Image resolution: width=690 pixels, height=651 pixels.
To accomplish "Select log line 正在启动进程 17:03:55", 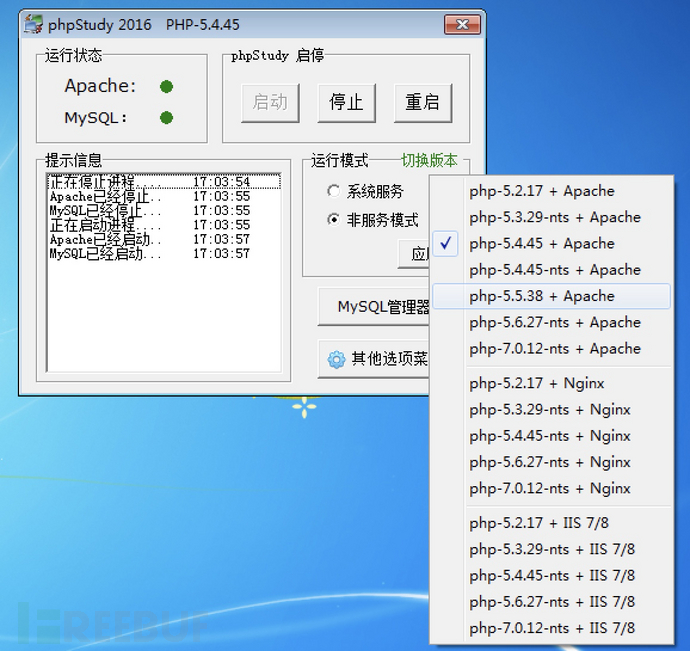I will click(x=164, y=225).
